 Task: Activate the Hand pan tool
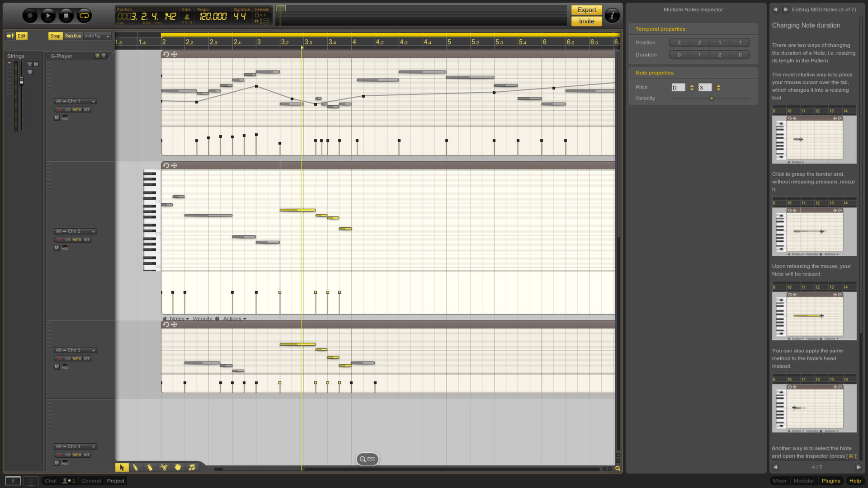click(178, 468)
